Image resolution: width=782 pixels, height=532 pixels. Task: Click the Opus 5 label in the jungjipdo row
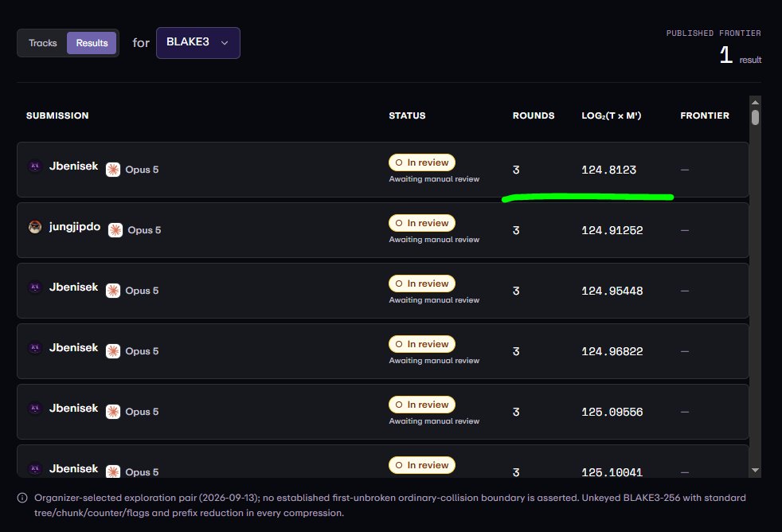[144, 230]
